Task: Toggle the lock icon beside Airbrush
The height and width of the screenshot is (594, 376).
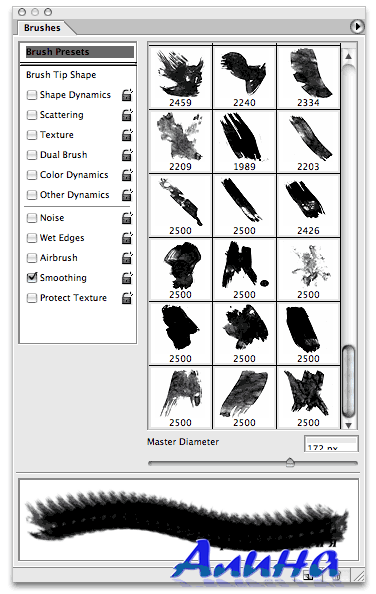Action: pyautogui.click(x=127, y=258)
